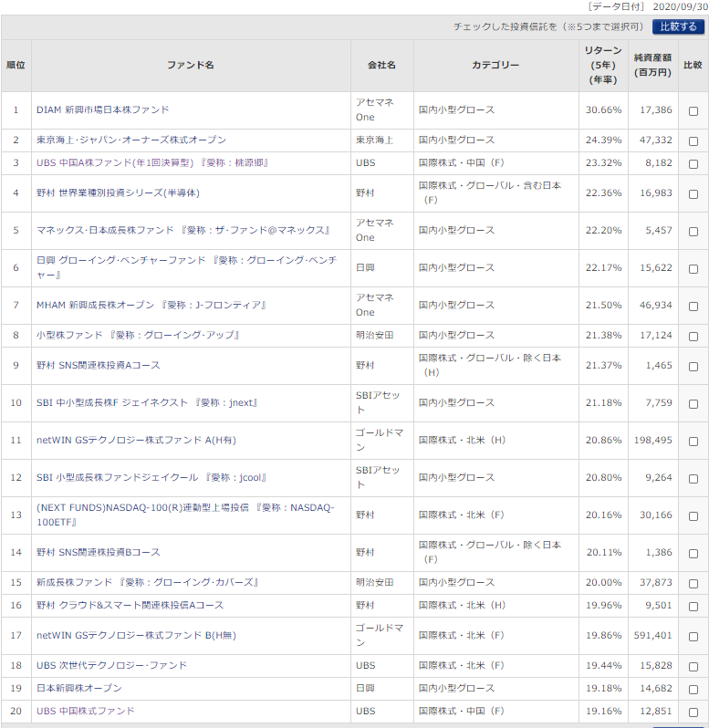The width and height of the screenshot is (709, 728).
Task: Open MHAM 新興成長株オープン fund link
Action: pos(151,306)
